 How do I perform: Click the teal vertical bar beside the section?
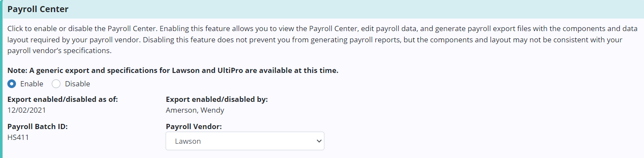tap(1, 79)
